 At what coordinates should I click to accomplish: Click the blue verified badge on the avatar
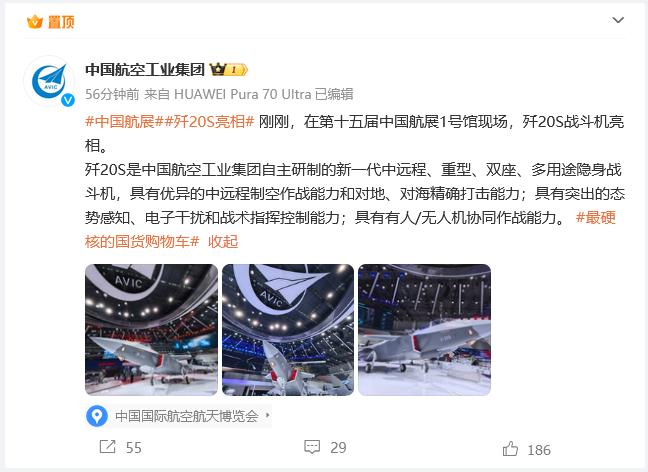pos(68,100)
